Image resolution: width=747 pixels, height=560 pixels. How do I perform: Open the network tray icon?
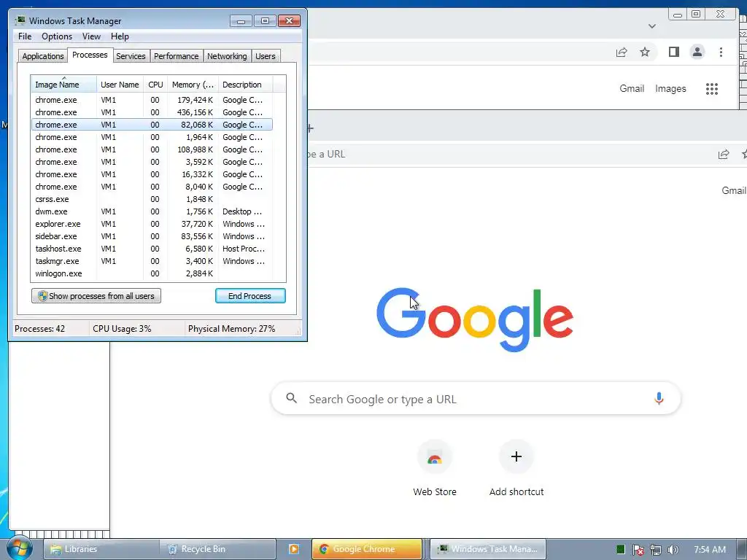[x=656, y=550]
